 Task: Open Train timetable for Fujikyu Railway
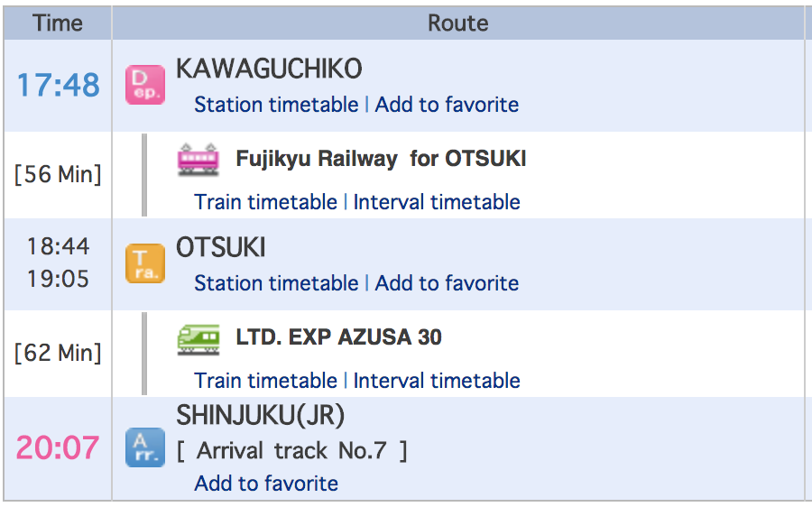(266, 202)
